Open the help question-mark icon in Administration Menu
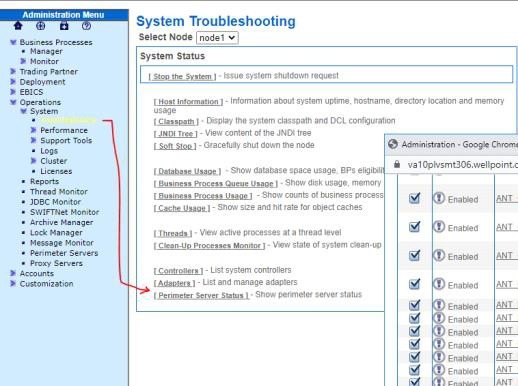Viewport: 518px width, 386px height. point(86,26)
